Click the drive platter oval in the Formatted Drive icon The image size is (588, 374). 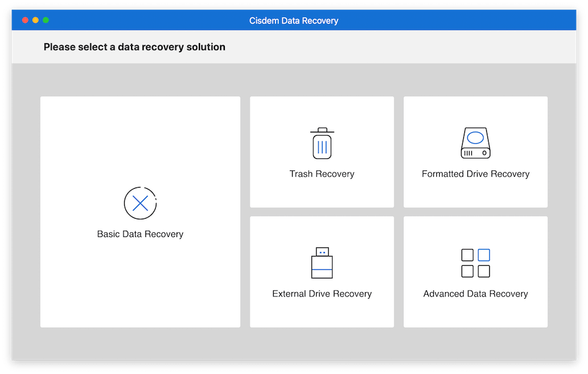click(x=475, y=138)
